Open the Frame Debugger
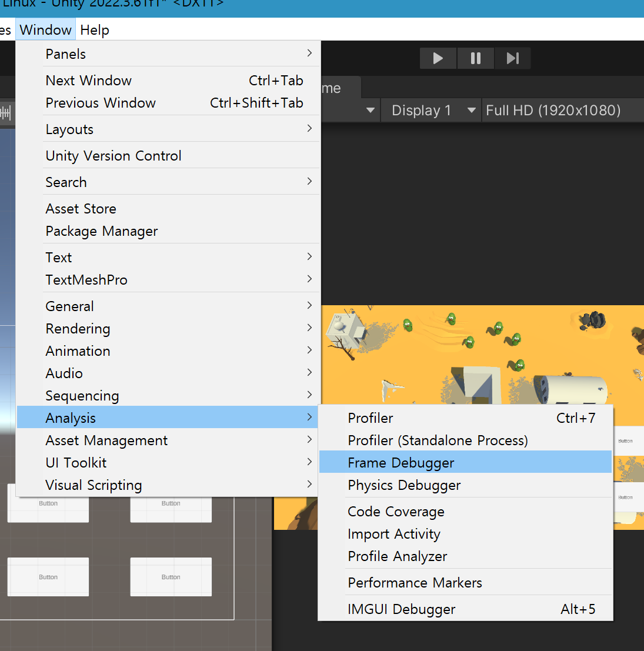Screen dimensions: 644x651 [x=465, y=463]
